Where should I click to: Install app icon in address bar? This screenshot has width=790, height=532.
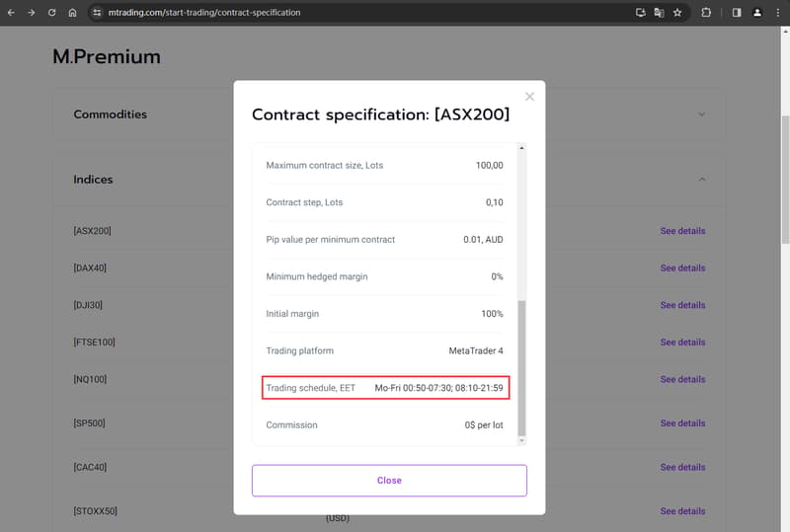[640, 13]
